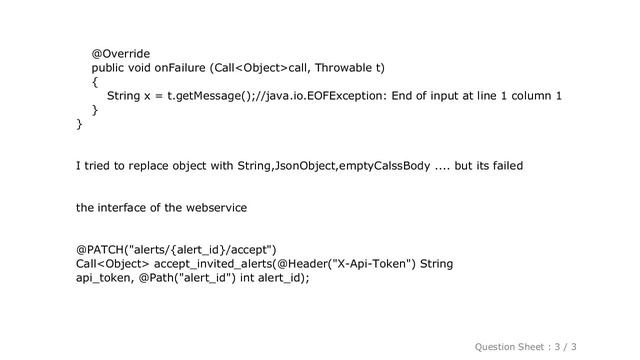Screen dimensions: 640x360
Task: Click the sentence starting 'I tried to replace'
Action: [x=300, y=166]
